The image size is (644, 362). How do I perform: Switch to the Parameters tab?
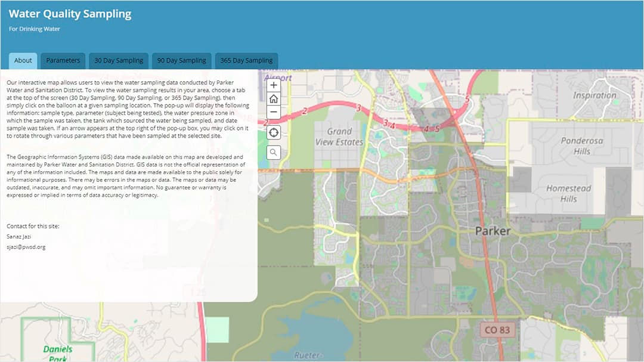(x=63, y=60)
